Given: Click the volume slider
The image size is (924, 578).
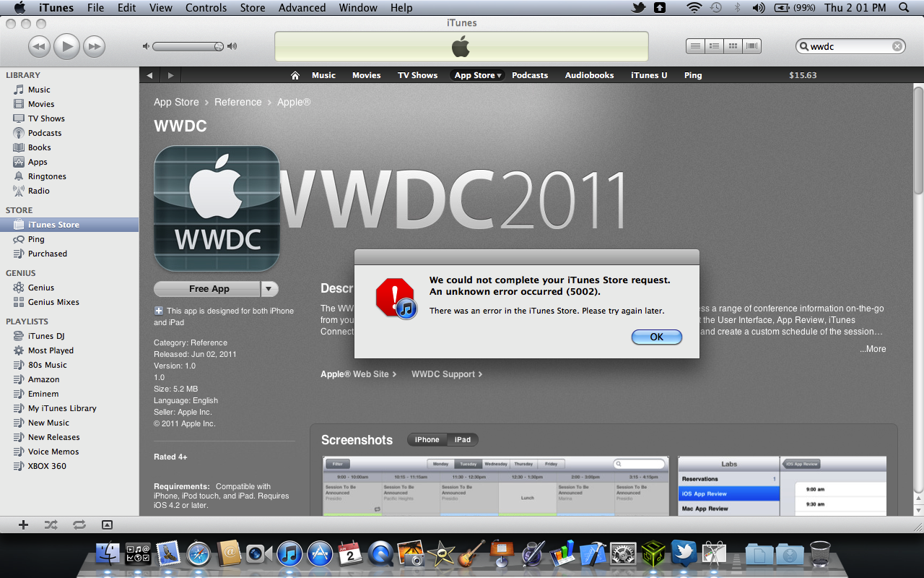Looking at the screenshot, I should (188, 46).
